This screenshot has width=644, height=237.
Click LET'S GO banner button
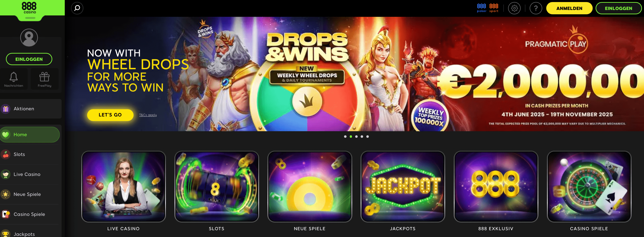110,115
